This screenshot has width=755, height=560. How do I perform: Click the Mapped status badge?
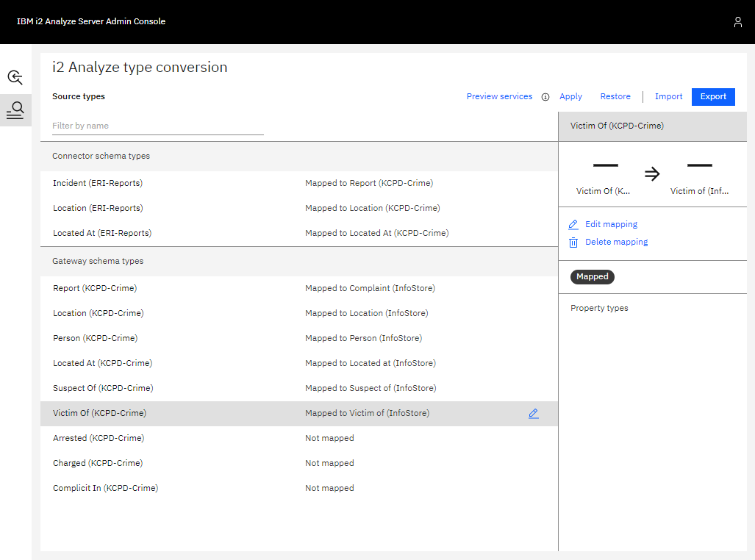pyautogui.click(x=592, y=277)
